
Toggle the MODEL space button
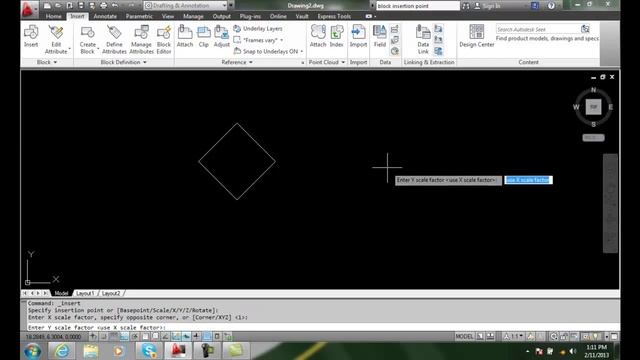tap(464, 336)
